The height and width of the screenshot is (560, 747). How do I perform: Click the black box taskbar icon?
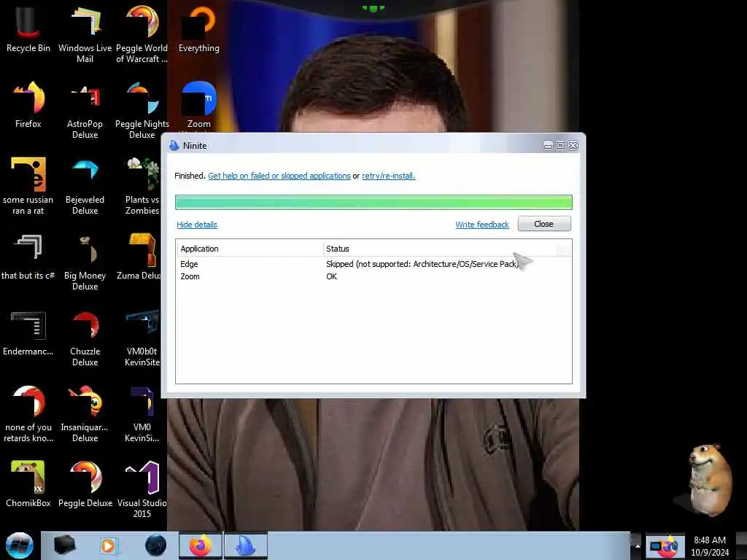tap(64, 545)
